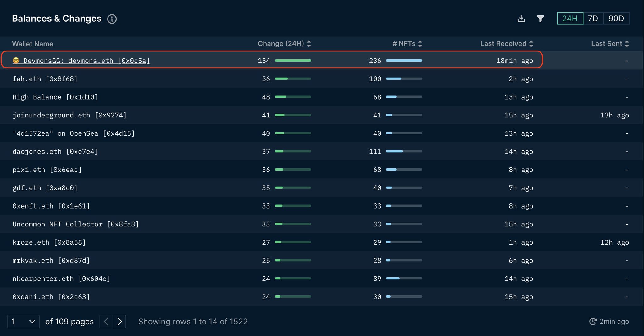The width and height of the screenshot is (644, 336).
Task: Open the filter icon
Action: tap(541, 19)
